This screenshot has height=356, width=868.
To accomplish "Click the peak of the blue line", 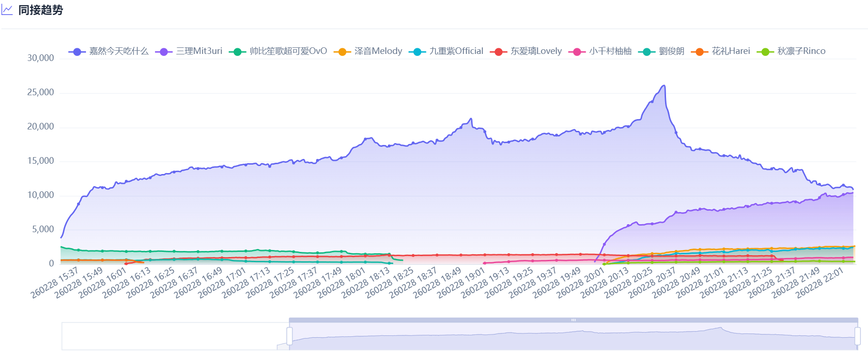I will 664,86.
